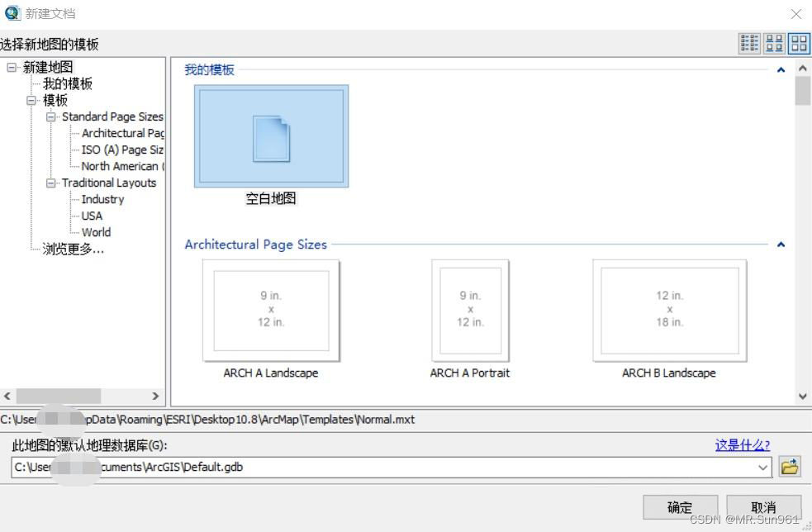
Task: Collapse the Standard Page Sizes node
Action: [50, 117]
